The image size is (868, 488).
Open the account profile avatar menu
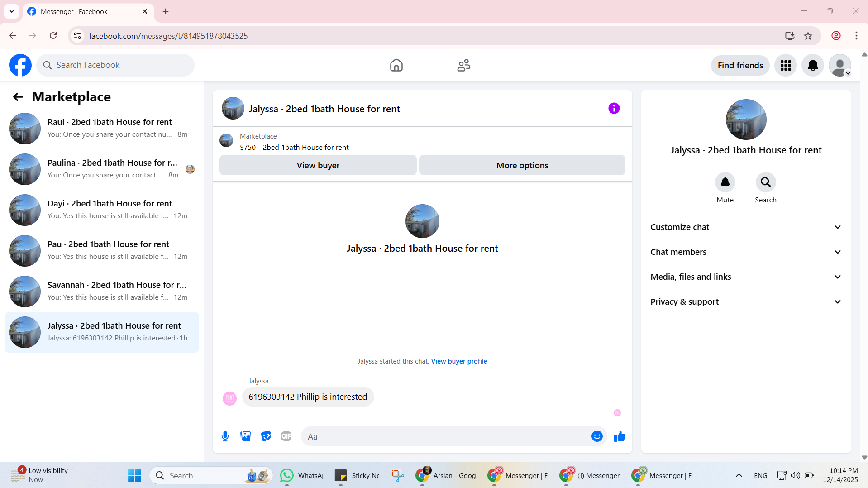(840, 66)
